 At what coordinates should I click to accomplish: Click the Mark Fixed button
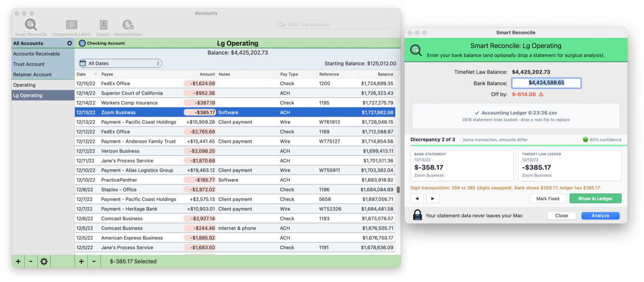coord(548,199)
